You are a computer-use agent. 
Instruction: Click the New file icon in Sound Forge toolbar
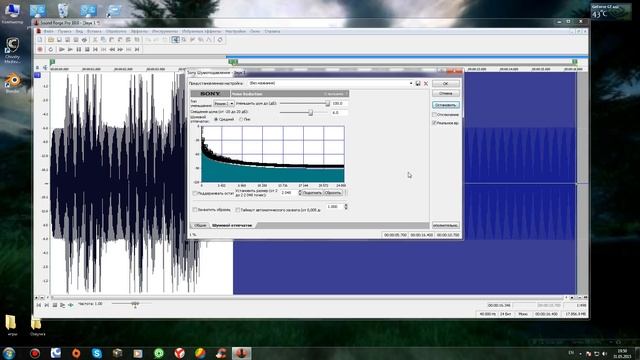40,40
